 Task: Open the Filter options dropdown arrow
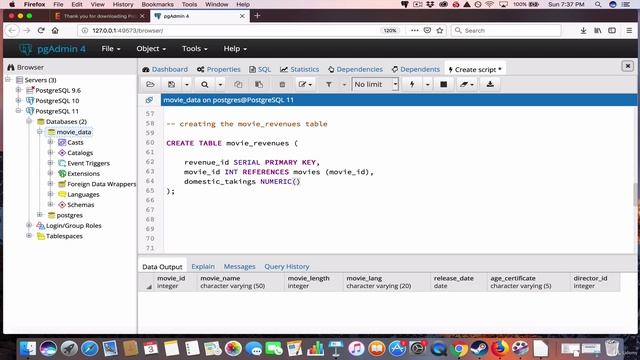pyautogui.click(x=344, y=84)
